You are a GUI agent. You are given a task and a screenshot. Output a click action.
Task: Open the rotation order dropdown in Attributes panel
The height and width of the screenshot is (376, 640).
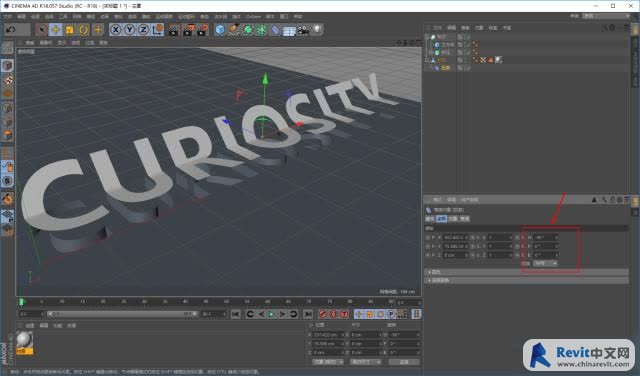pos(545,264)
